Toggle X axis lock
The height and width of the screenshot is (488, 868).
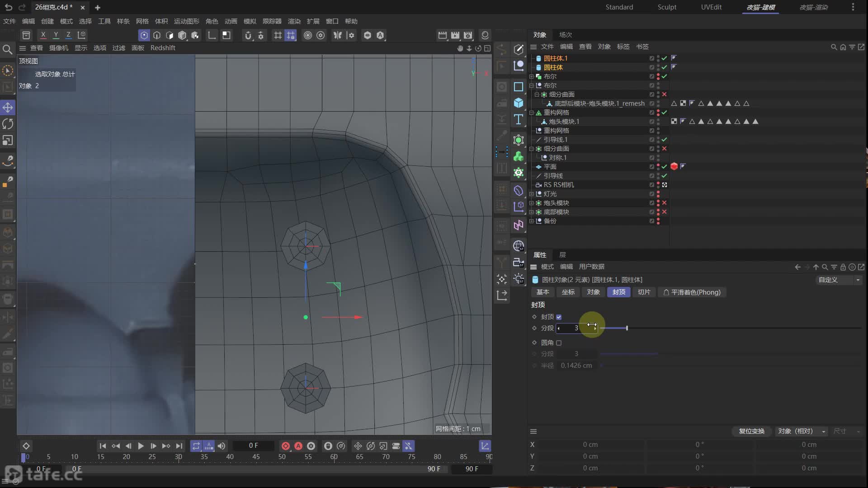[x=43, y=35]
